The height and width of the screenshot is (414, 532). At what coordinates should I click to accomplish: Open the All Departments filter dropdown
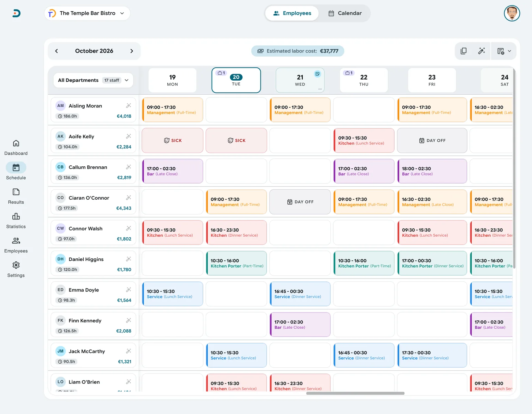pyautogui.click(x=93, y=80)
